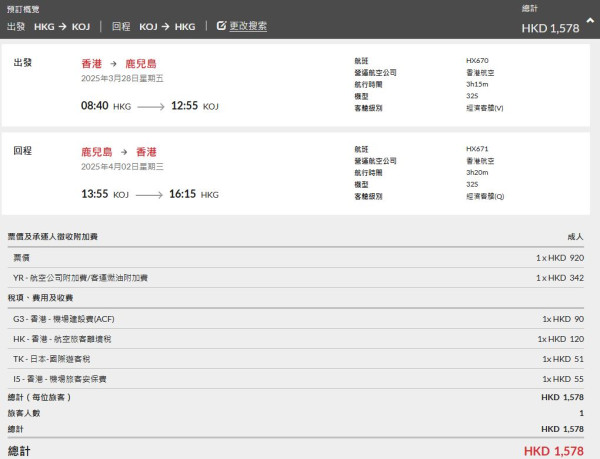The width and height of the screenshot is (600, 459).
Task: Click the return date 2025年4月02日星期三
Action: click(122, 167)
